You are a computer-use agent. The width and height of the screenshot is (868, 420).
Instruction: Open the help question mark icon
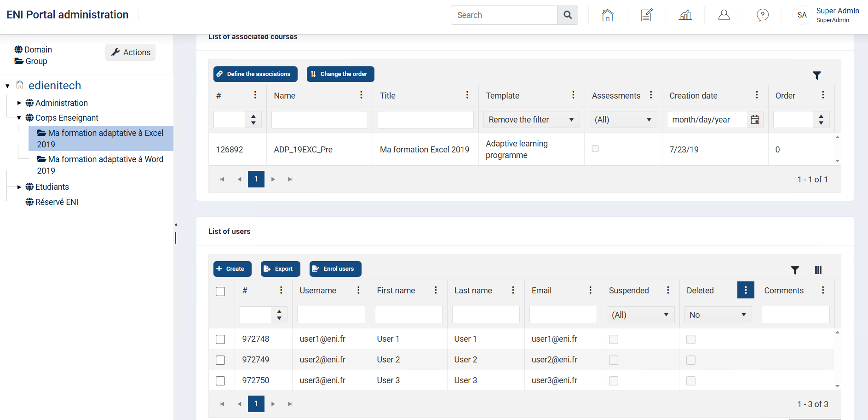(x=763, y=15)
